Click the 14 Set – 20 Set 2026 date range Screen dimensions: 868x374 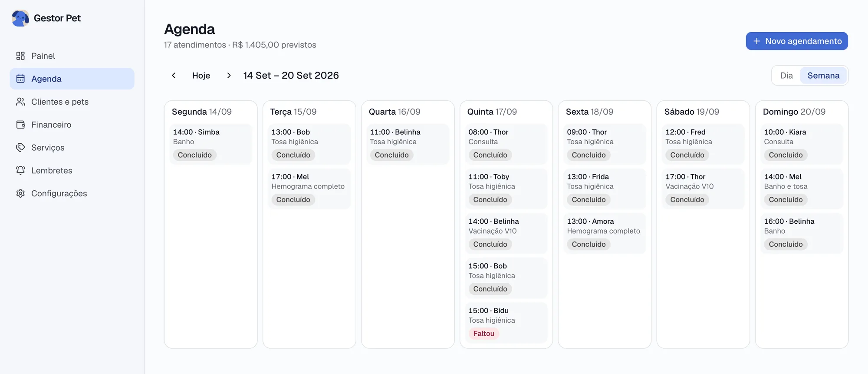[x=291, y=76]
